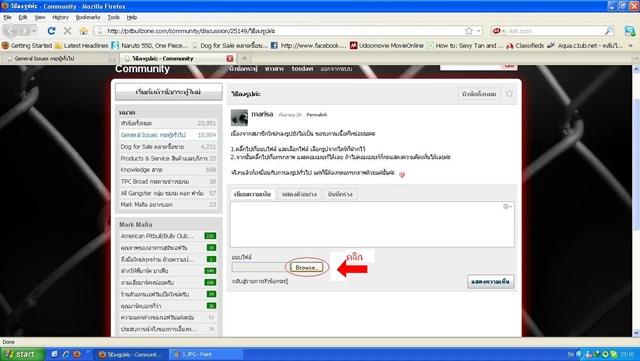
Task: Toggle favorite star next to discussion title
Action: coord(509,94)
